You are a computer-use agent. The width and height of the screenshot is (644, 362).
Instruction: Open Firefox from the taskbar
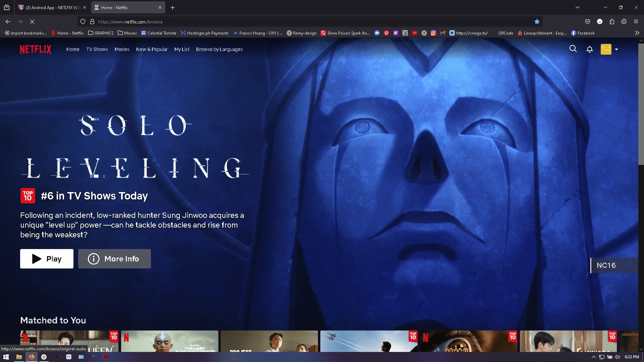click(32, 357)
